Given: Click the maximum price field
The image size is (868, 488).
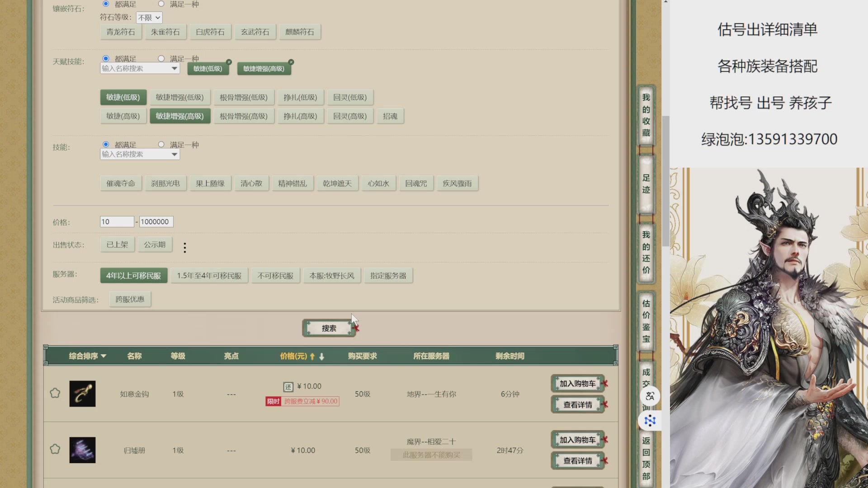Looking at the screenshot, I should tap(156, 222).
